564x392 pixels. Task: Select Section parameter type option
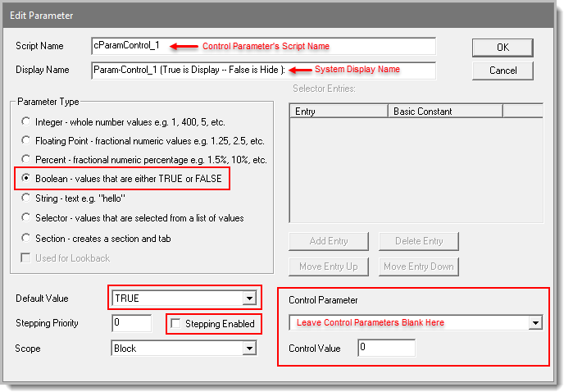tap(27, 238)
